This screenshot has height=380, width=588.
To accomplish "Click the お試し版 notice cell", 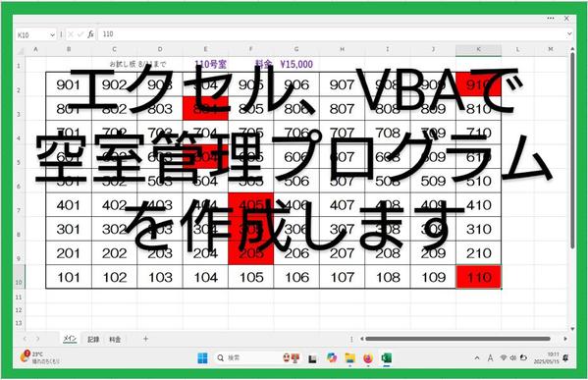I will coord(137,64).
